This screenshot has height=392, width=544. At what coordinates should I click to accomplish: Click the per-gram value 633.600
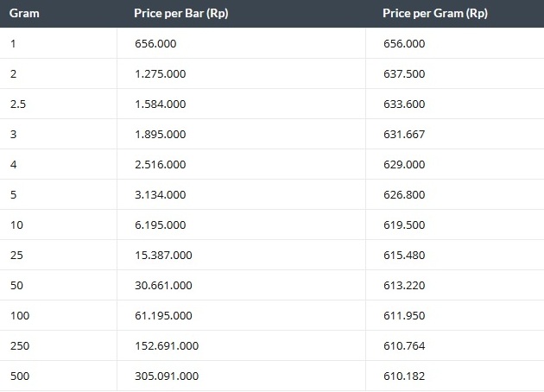click(x=404, y=104)
